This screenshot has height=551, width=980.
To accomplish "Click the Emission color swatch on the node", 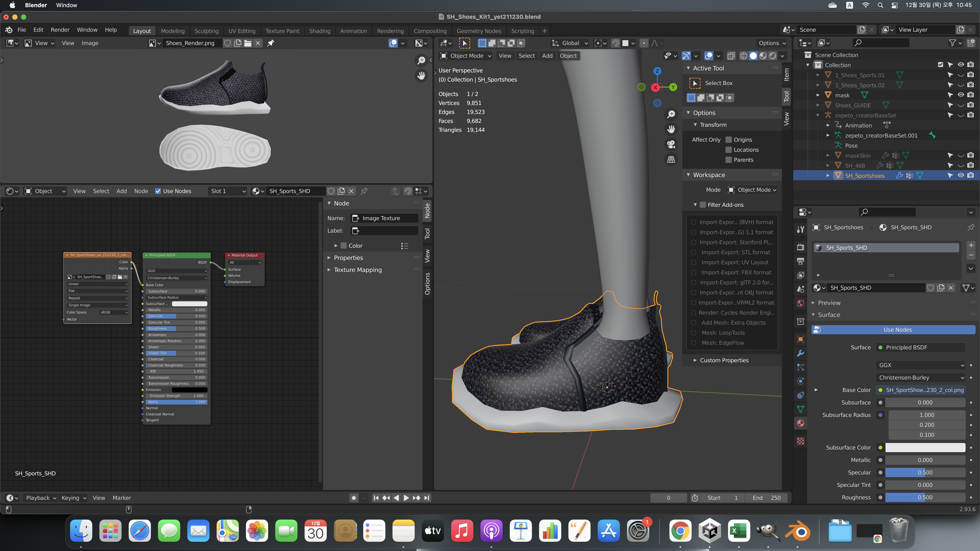I will (x=189, y=390).
